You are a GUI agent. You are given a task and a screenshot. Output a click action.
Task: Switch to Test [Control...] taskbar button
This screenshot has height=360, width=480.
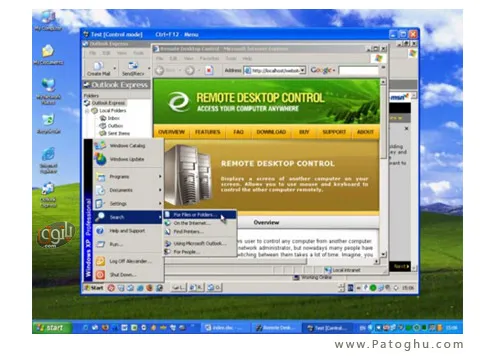[328, 328]
